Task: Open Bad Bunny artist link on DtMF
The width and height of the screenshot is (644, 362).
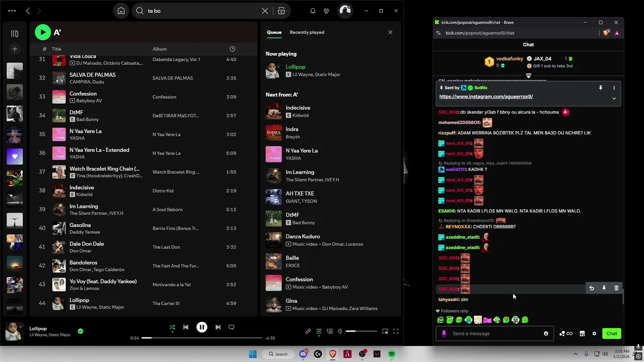Action: (x=88, y=120)
